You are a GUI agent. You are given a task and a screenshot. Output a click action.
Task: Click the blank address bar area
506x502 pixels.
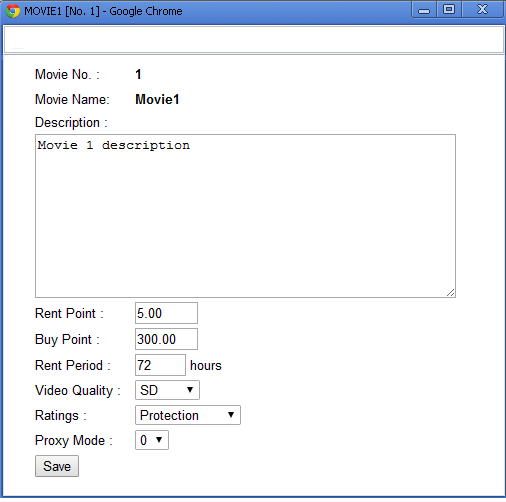tap(254, 40)
